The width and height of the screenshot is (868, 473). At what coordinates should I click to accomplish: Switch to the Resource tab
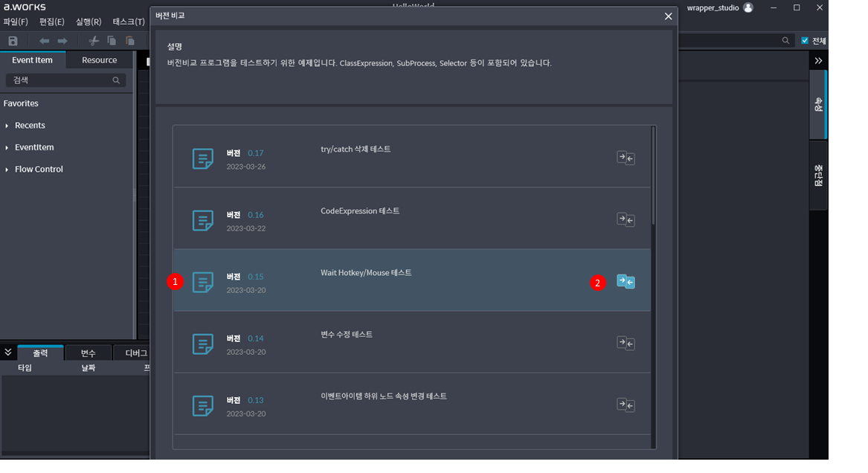tap(99, 60)
